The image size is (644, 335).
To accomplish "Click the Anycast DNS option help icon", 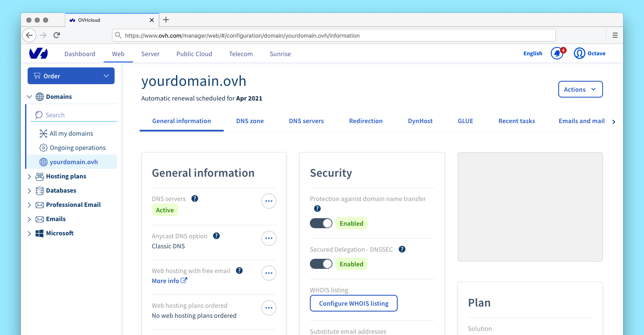I will pos(216,236).
